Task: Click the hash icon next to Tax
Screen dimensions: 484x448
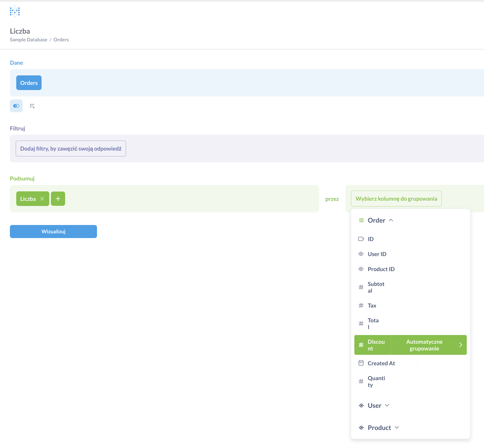Action: 361,306
